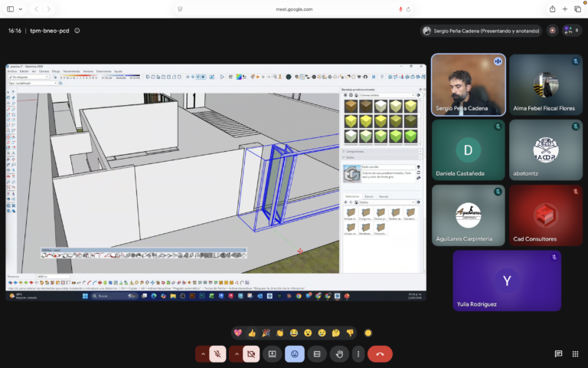This screenshot has width=588, height=368.
Task: Toggle closed captions in Meet
Action: click(317, 354)
